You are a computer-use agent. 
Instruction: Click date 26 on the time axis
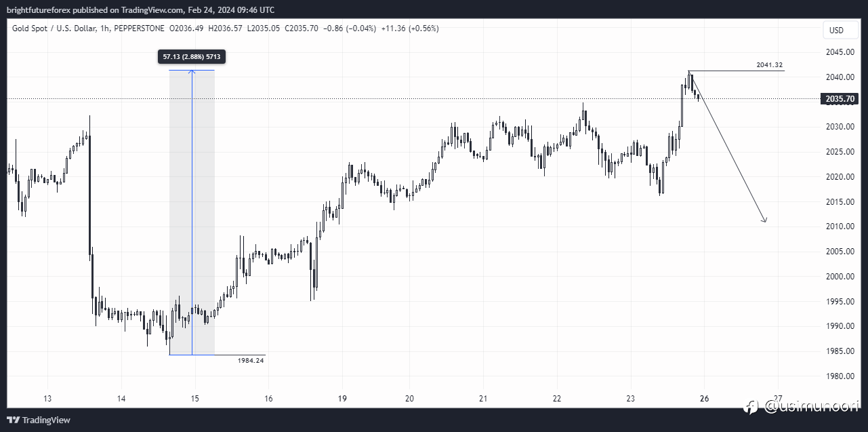(x=704, y=399)
